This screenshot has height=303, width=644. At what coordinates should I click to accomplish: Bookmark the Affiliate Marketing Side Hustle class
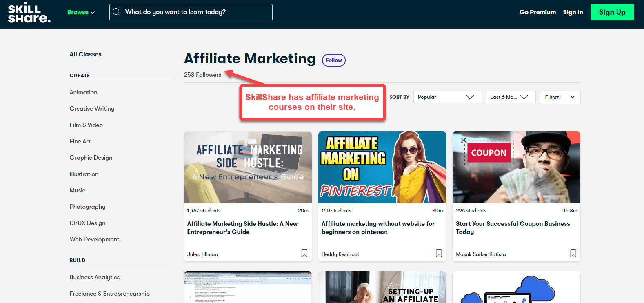point(304,253)
